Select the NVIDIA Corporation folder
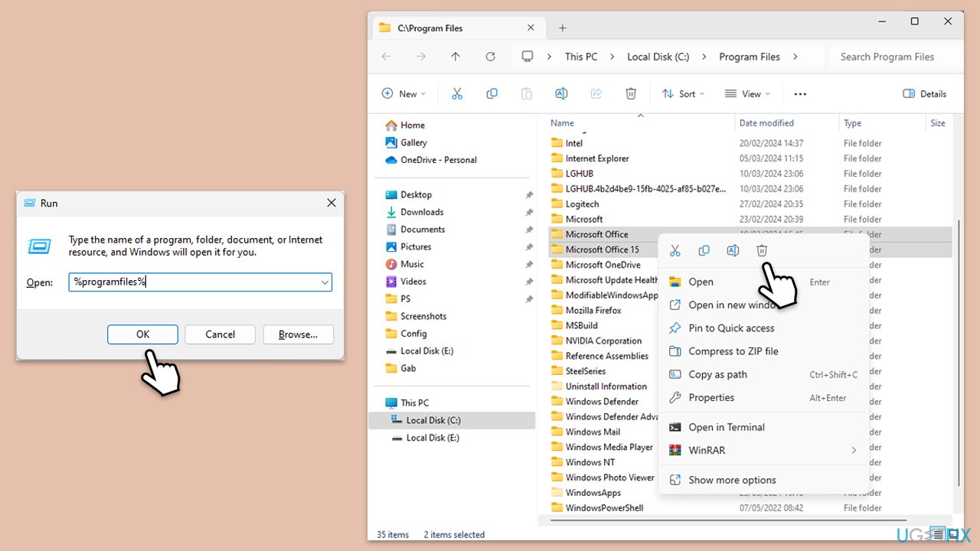The image size is (980, 551). [603, 341]
